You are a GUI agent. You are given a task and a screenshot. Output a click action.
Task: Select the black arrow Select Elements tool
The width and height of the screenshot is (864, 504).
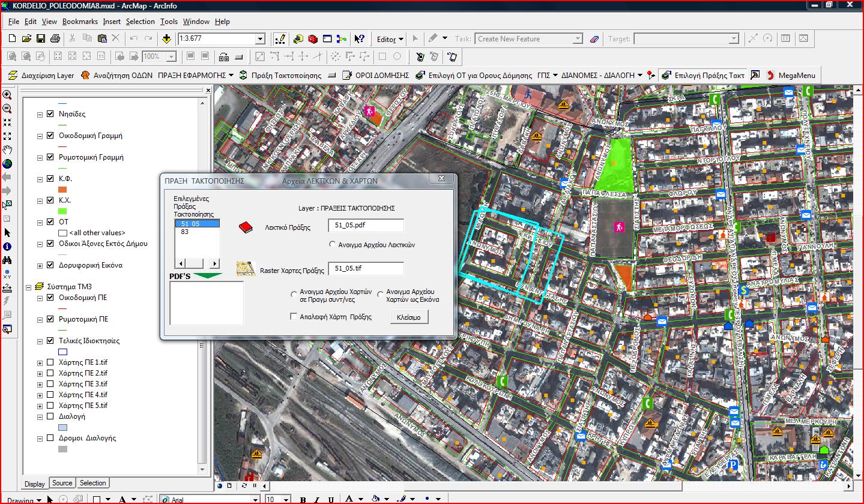(x=7, y=232)
